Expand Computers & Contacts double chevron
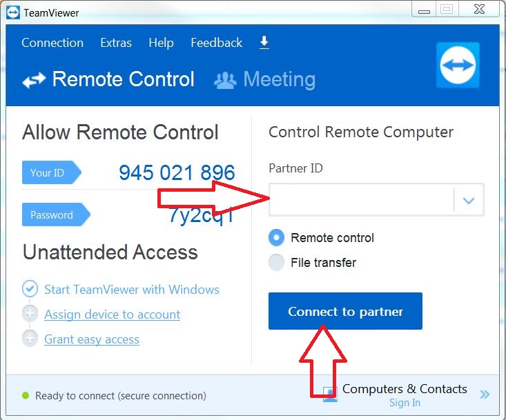Image resolution: width=506 pixels, height=420 pixels. 485,394
